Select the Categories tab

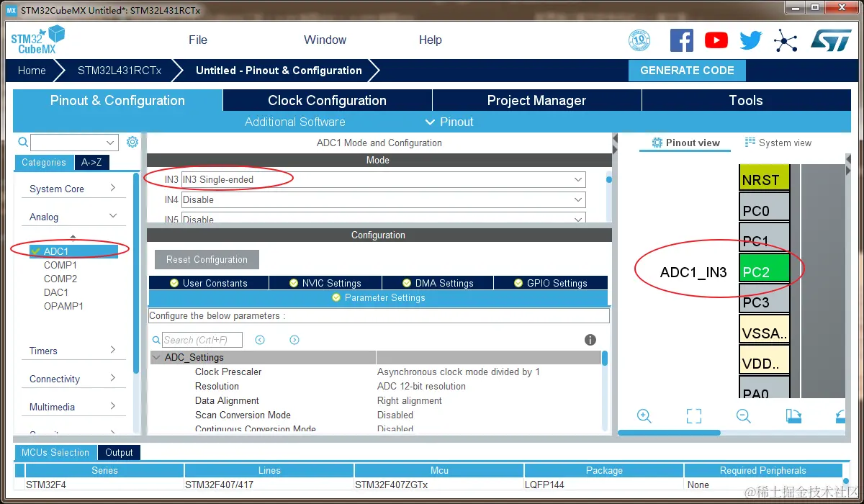[x=44, y=162]
